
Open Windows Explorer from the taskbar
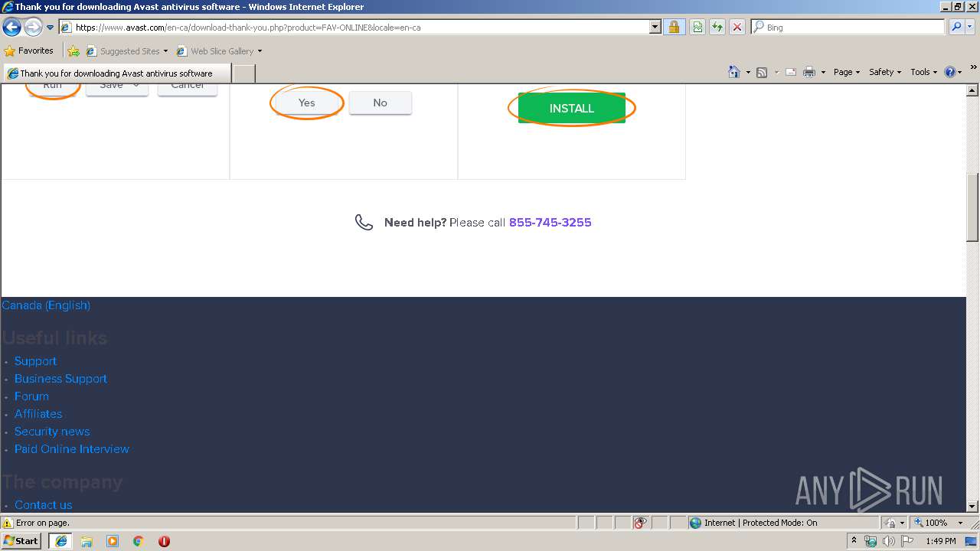click(87, 541)
